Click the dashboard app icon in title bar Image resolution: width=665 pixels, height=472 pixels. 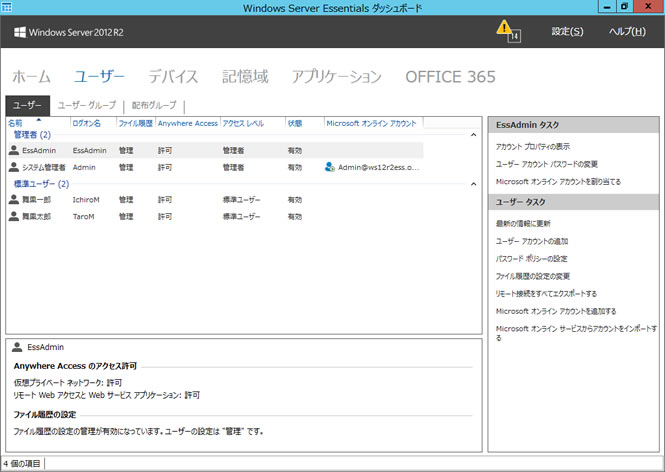click(x=7, y=7)
